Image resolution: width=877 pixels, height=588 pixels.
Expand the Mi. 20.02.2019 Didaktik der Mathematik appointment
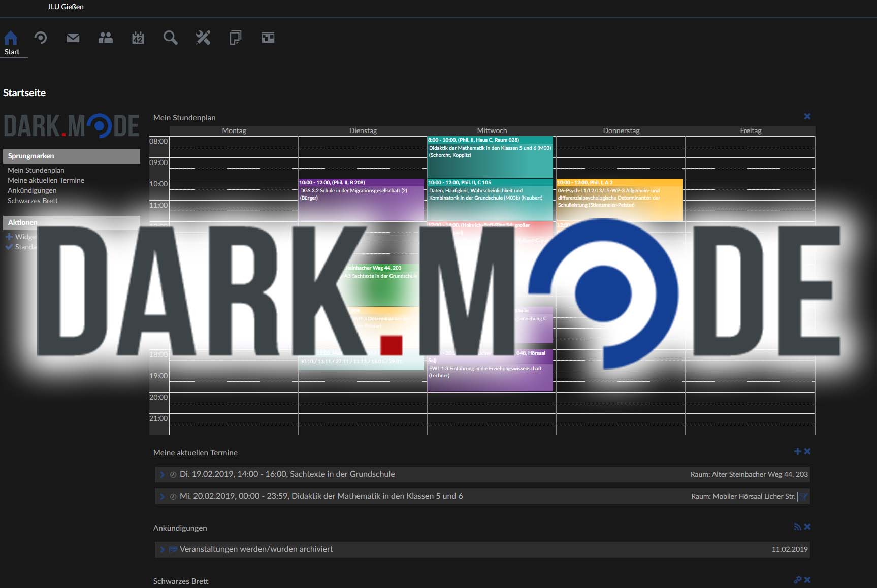point(162,497)
